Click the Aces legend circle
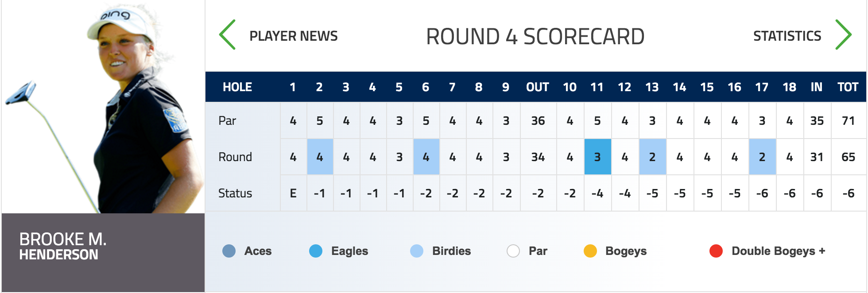Screen dimensions: 868x293 [x=229, y=251]
